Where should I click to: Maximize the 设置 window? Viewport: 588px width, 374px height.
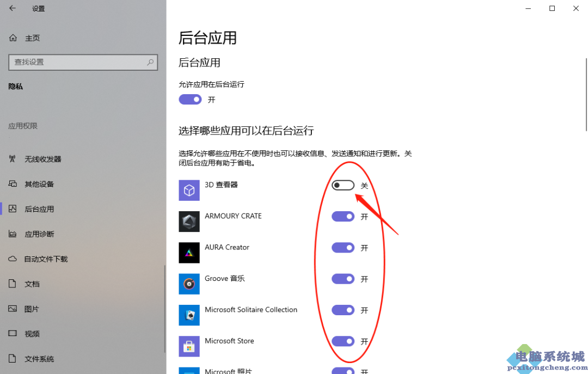[x=552, y=8]
